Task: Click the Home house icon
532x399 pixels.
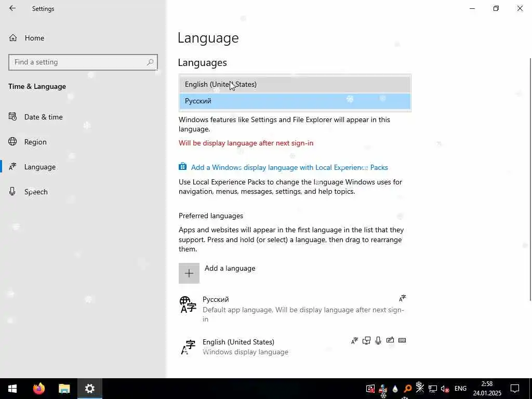Action: click(13, 37)
